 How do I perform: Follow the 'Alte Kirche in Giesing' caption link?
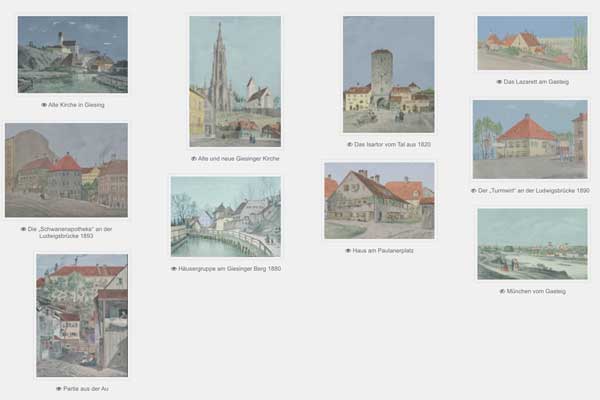tap(76, 105)
